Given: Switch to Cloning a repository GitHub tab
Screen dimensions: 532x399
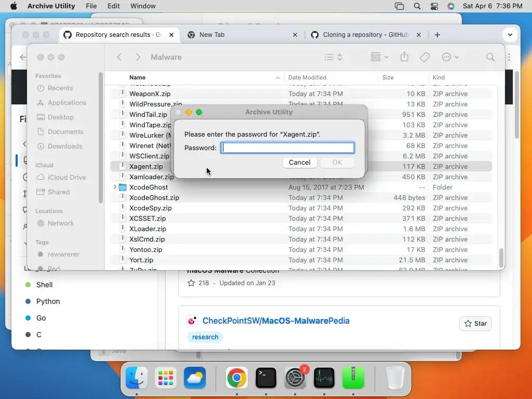Looking at the screenshot, I should [x=366, y=35].
